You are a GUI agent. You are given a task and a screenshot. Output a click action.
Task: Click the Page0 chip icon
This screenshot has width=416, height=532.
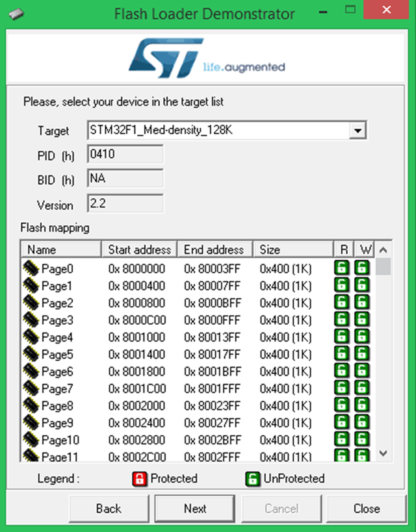point(31,268)
